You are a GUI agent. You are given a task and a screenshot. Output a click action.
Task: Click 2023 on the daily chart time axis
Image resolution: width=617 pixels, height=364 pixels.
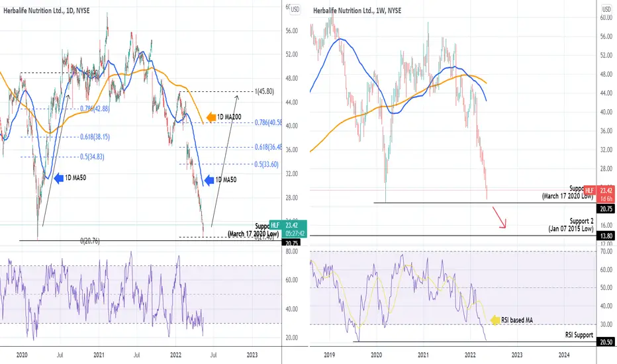coord(252,355)
